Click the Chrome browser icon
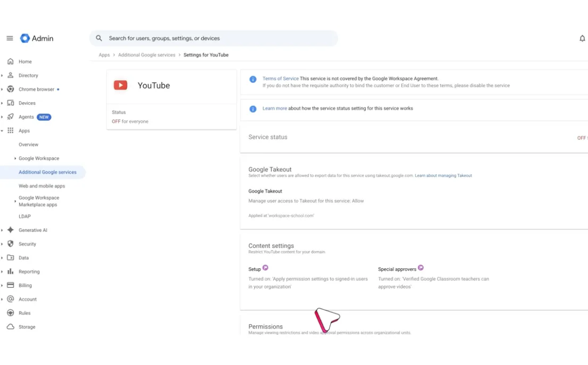Screen dimensions: 588x365 [x=11, y=89]
